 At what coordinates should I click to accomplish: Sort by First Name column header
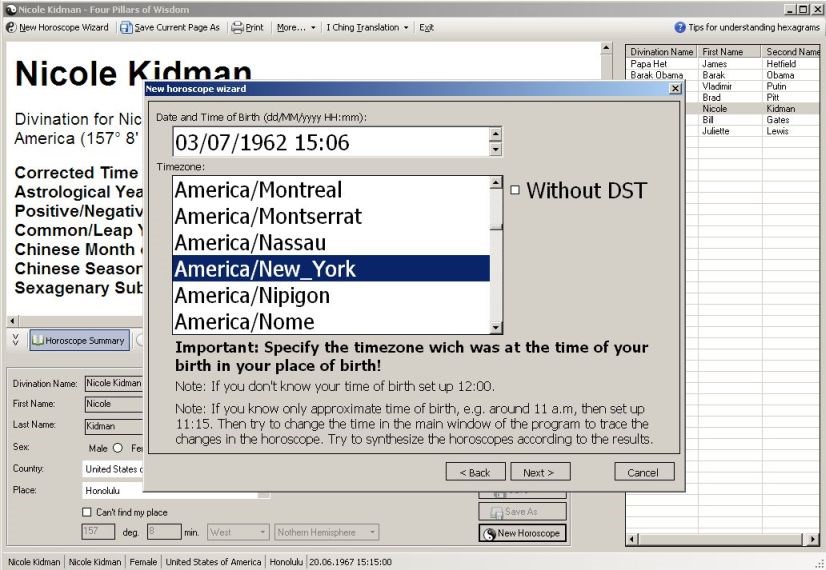click(730, 52)
